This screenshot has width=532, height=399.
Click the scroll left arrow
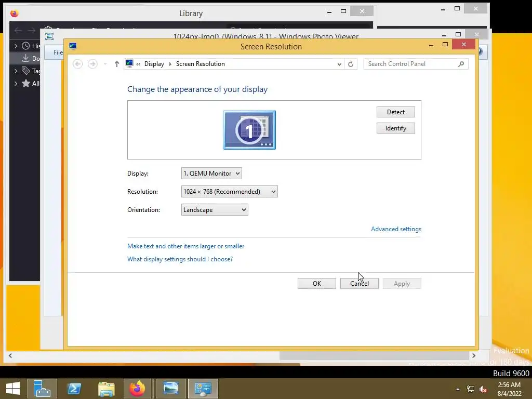pyautogui.click(x=10, y=355)
